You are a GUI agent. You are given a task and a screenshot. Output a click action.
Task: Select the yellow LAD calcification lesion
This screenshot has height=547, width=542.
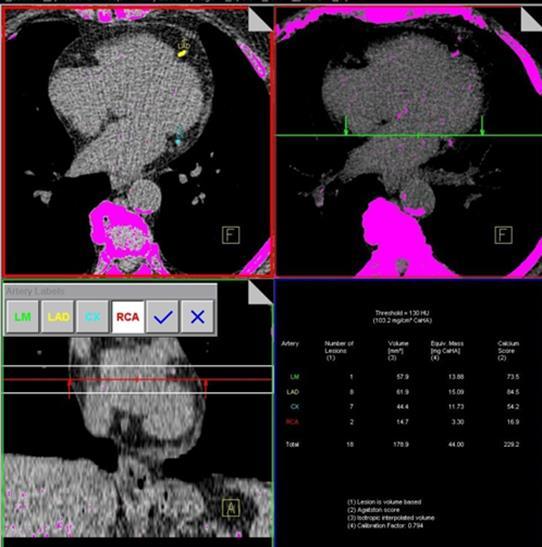tap(182, 54)
